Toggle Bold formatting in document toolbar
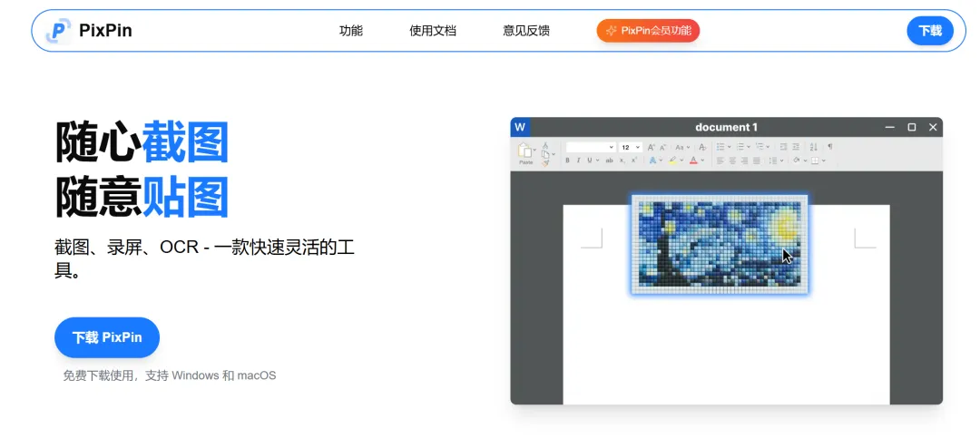Screen dimensions: 980x448 (567, 160)
